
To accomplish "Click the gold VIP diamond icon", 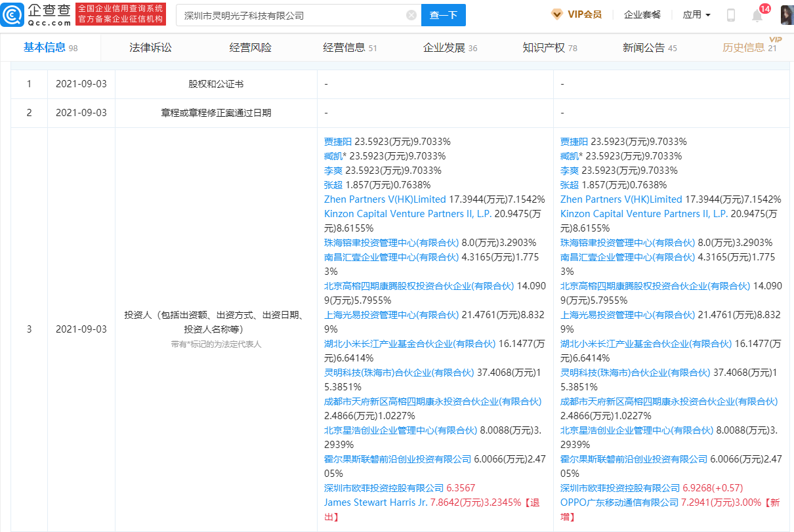I will [557, 14].
